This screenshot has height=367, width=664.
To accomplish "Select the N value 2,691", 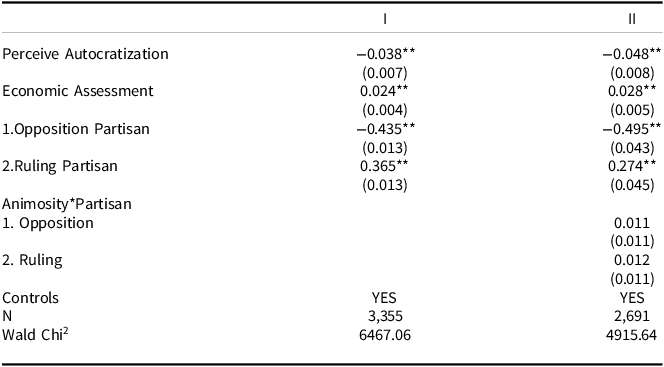I will tap(631, 316).
